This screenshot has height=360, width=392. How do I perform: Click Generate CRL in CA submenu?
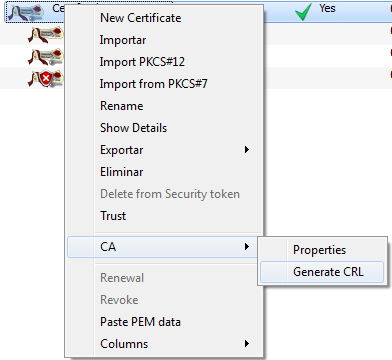tap(328, 272)
